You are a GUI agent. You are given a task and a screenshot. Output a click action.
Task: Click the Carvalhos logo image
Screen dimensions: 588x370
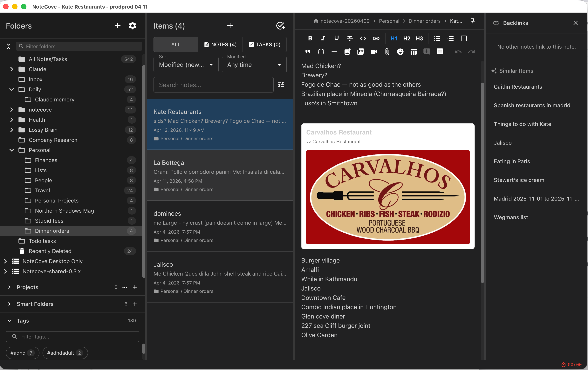tap(388, 197)
